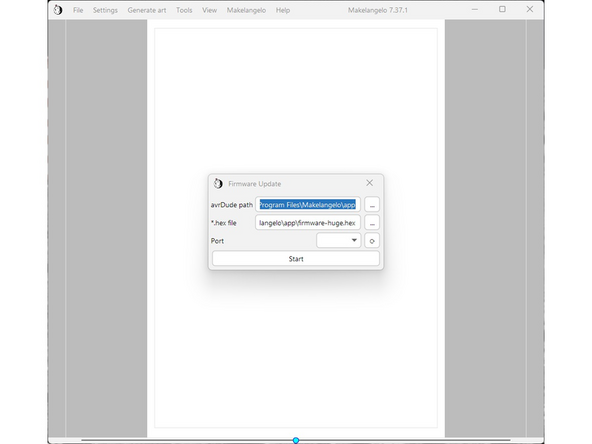The width and height of the screenshot is (592, 444).
Task: Browse for avrDude path with ellipsis button
Action: pos(372,205)
